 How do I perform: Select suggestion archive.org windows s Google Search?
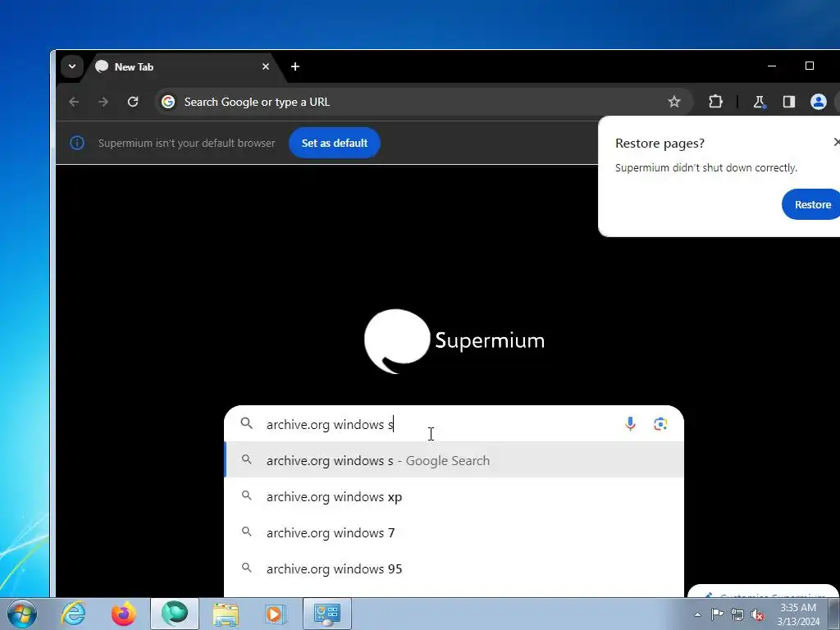tap(454, 460)
